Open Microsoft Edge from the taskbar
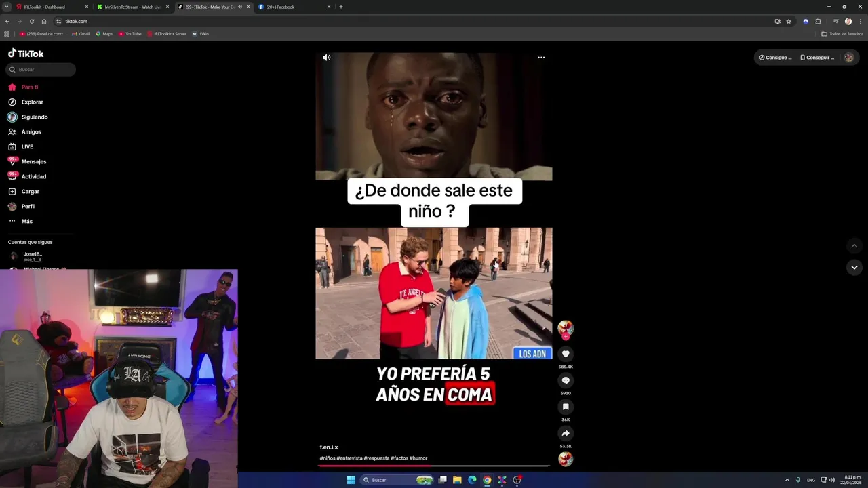The width and height of the screenshot is (868, 488). (x=472, y=480)
